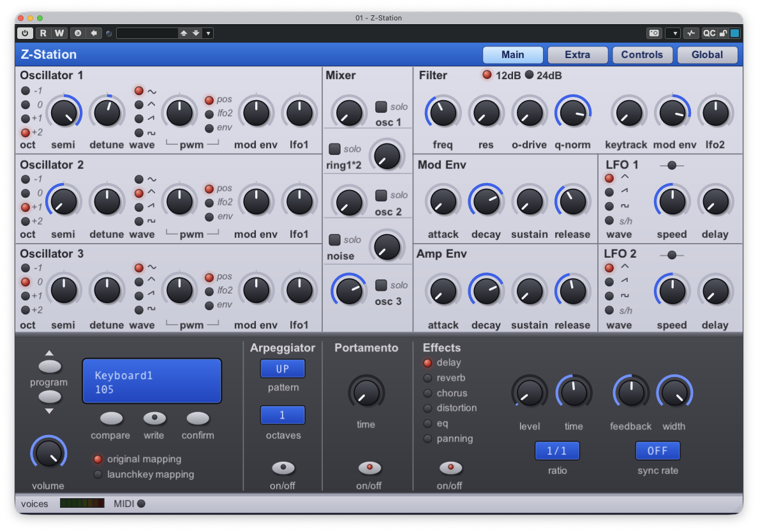Enable automation Write (W) button
Screen dimensions: 758x532
click(x=59, y=33)
